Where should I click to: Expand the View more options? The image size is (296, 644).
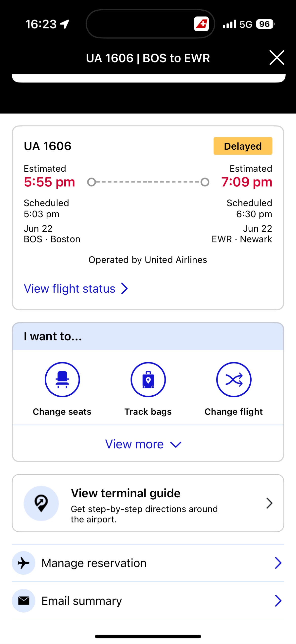(143, 444)
